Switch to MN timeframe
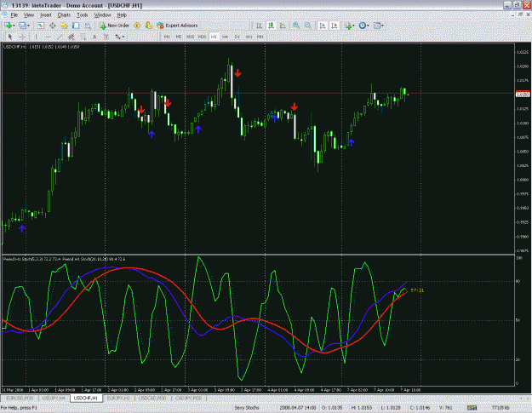This screenshot has height=413, width=532. [x=260, y=37]
